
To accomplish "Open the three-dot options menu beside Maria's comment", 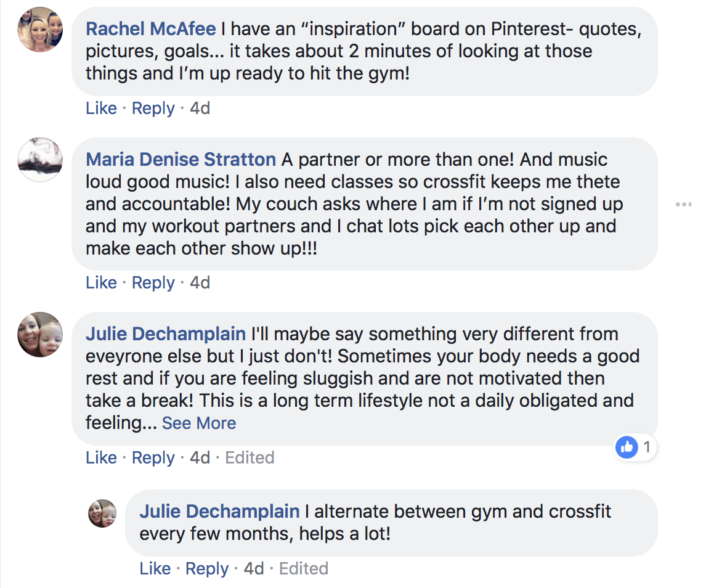I will point(683,205).
